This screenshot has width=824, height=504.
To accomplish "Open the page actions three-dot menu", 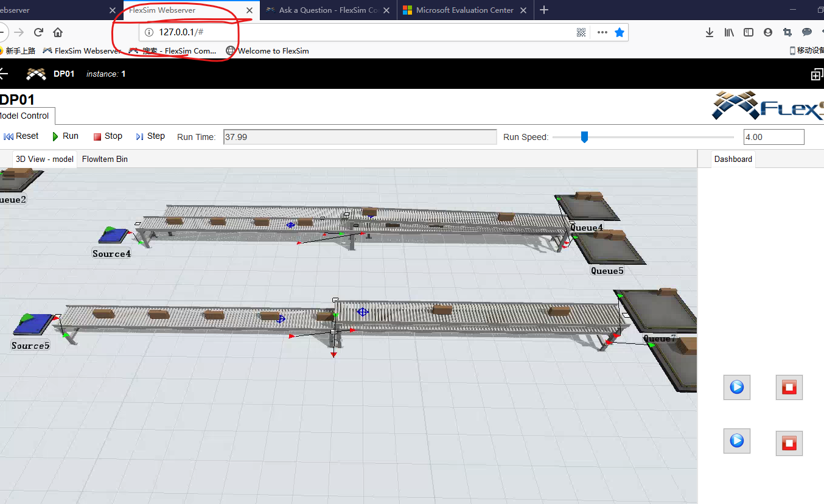I will tap(602, 32).
